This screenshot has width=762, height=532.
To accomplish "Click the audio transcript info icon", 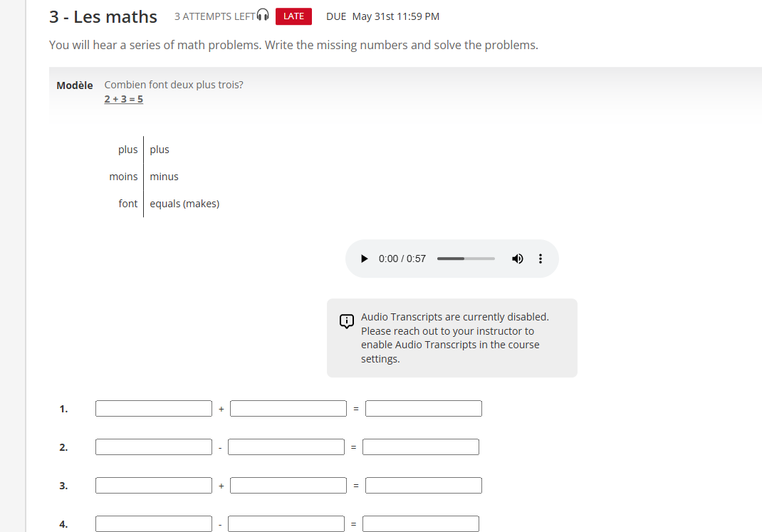I will (347, 321).
